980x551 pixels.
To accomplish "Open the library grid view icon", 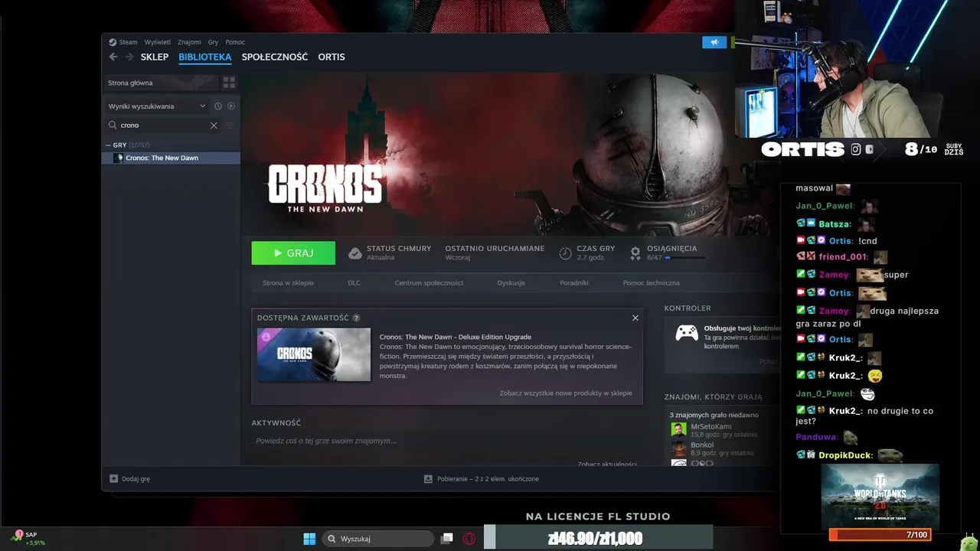I will point(229,83).
